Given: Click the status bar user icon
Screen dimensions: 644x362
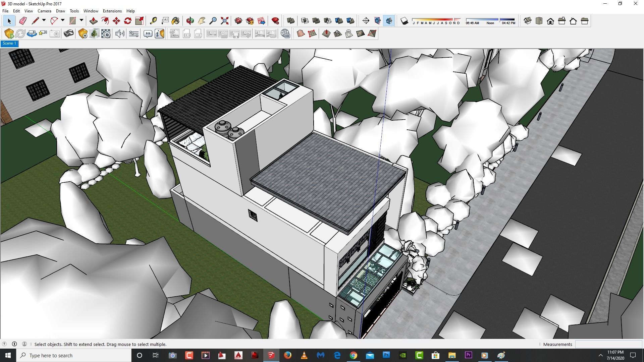Looking at the screenshot, I should coord(24,344).
